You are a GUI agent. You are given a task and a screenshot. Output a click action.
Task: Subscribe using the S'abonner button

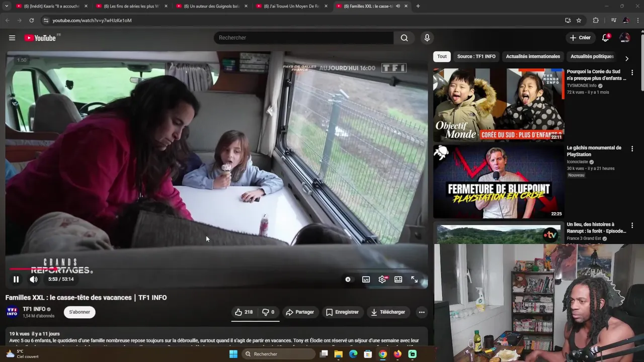coord(79,312)
